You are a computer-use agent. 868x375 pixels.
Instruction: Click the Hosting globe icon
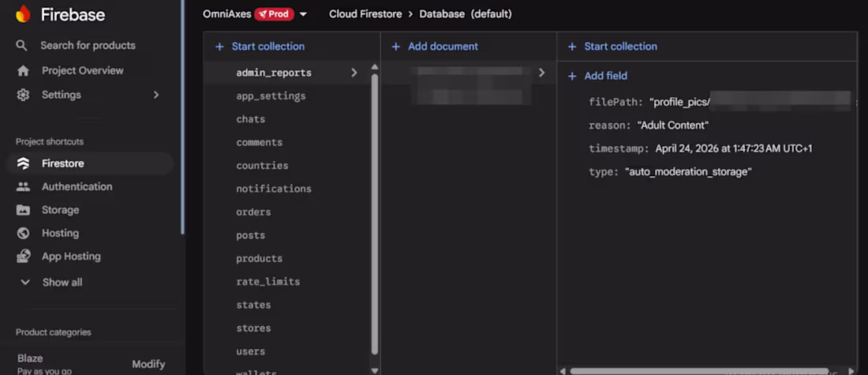point(23,233)
